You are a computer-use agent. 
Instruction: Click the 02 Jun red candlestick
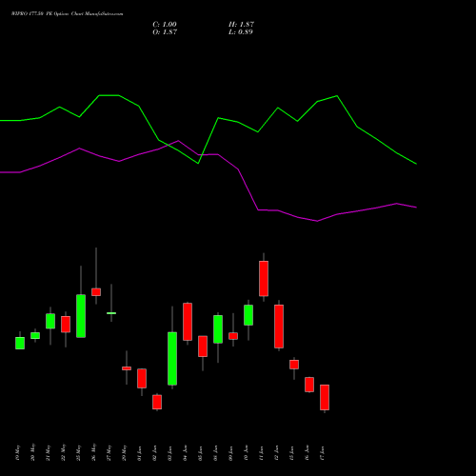157,402
